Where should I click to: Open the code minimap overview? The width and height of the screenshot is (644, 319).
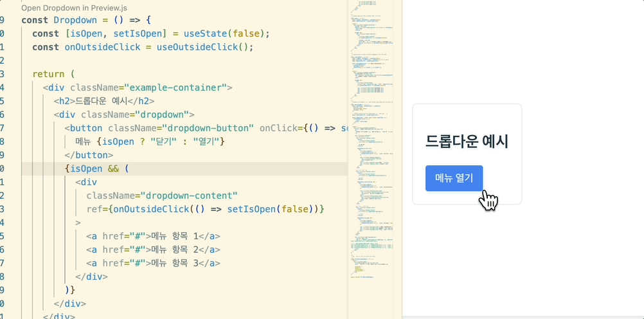pos(370,140)
